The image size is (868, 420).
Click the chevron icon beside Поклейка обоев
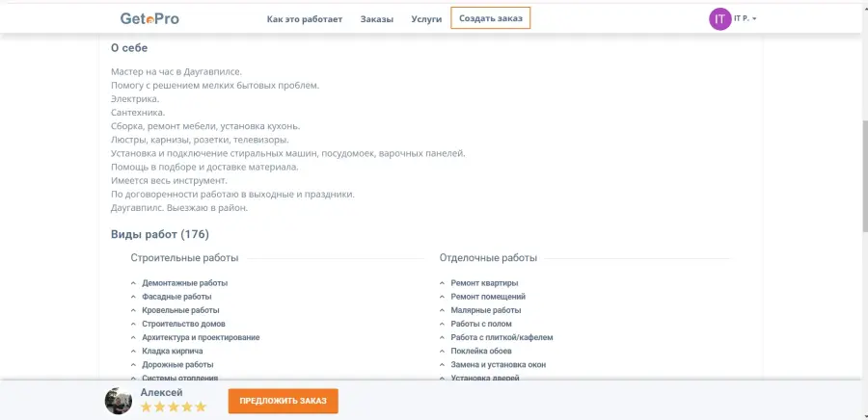click(x=442, y=351)
